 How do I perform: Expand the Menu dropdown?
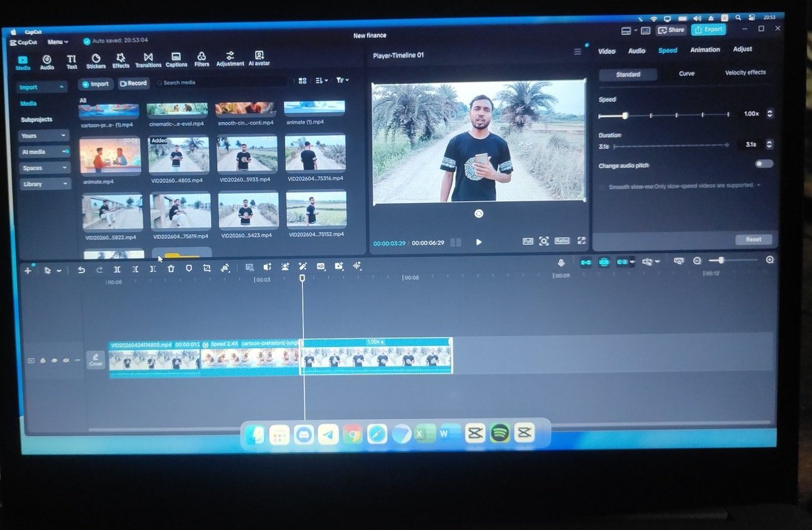[x=57, y=42]
